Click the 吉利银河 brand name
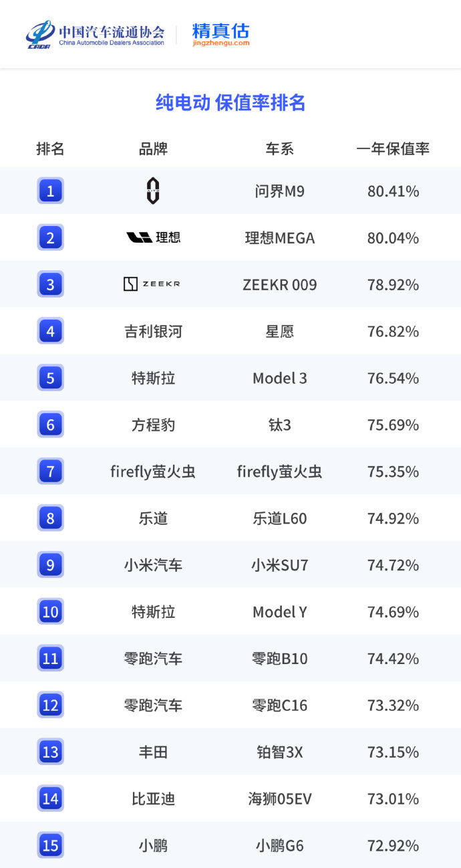This screenshot has width=461, height=868. point(153,331)
